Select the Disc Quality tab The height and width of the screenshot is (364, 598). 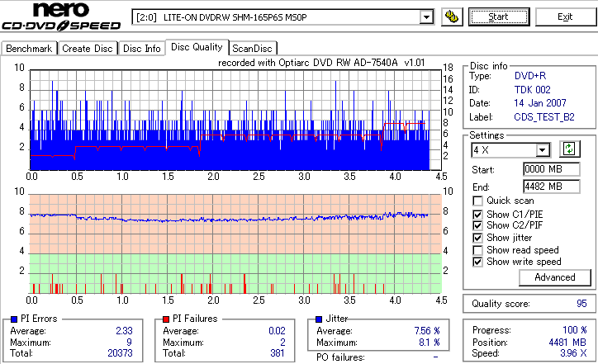197,47
